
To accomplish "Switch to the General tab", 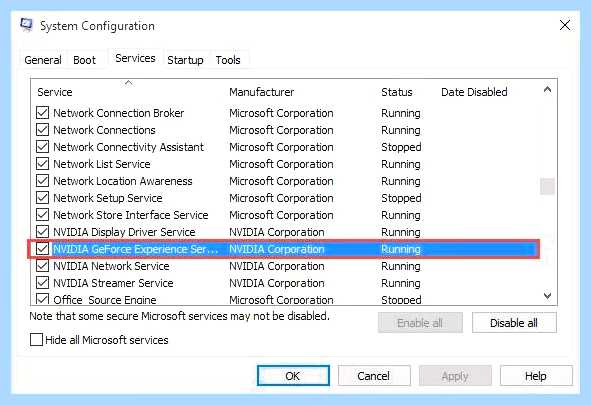I will 43,60.
